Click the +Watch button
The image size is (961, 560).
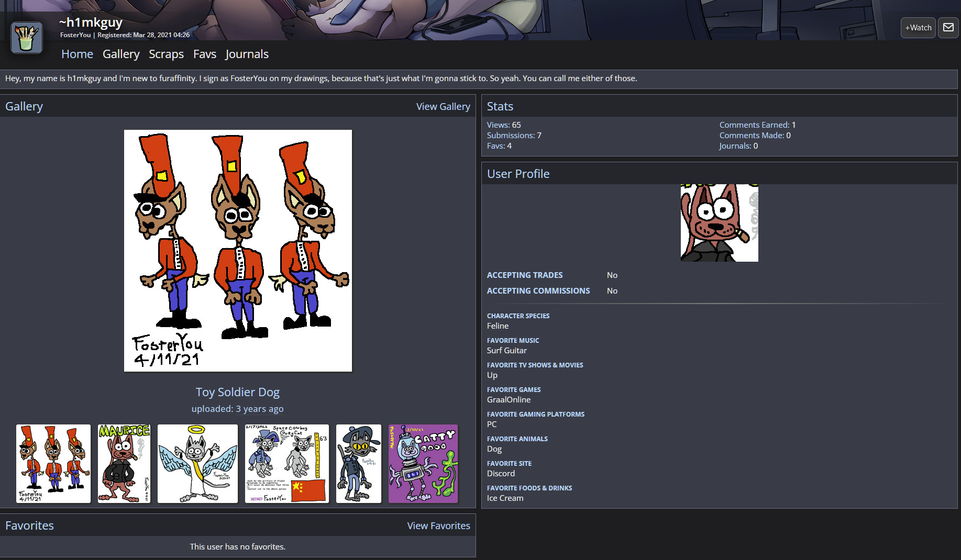pos(918,28)
